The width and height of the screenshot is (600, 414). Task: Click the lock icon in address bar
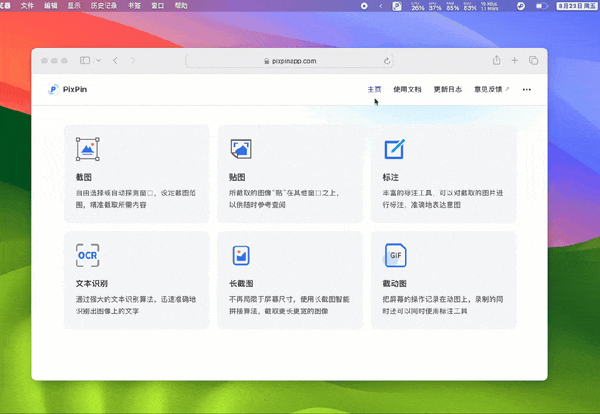click(266, 61)
